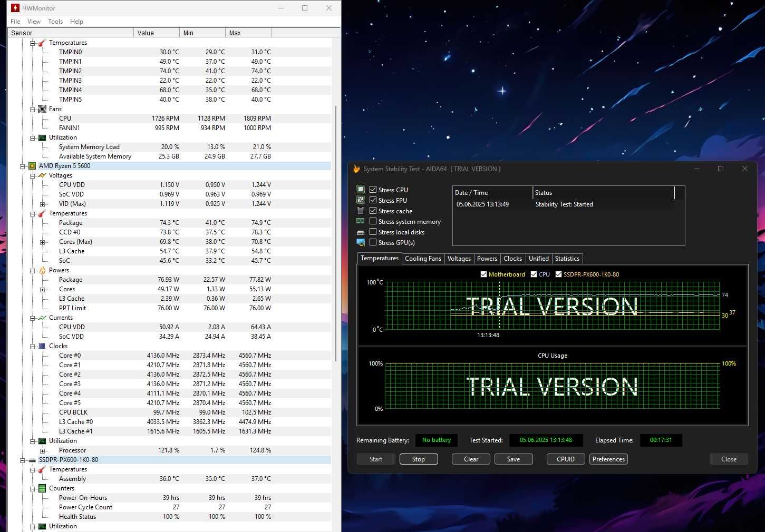
Task: Switch to the Cooling Fans tab
Action: 423,259
